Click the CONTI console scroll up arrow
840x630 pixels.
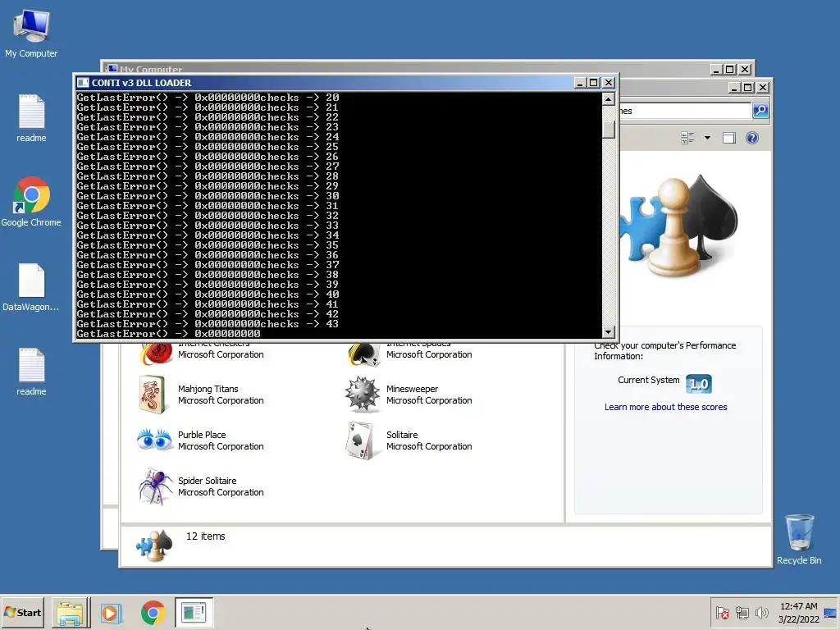click(x=608, y=99)
